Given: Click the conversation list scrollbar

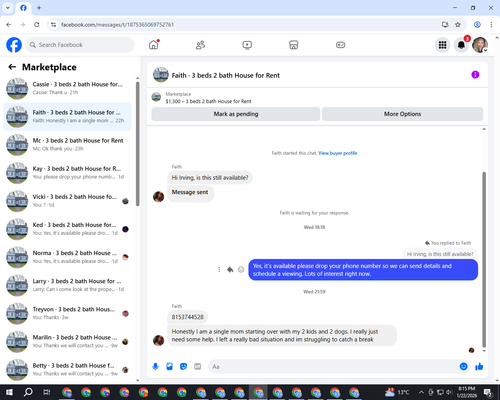Looking at the screenshot, I should 138,143.
